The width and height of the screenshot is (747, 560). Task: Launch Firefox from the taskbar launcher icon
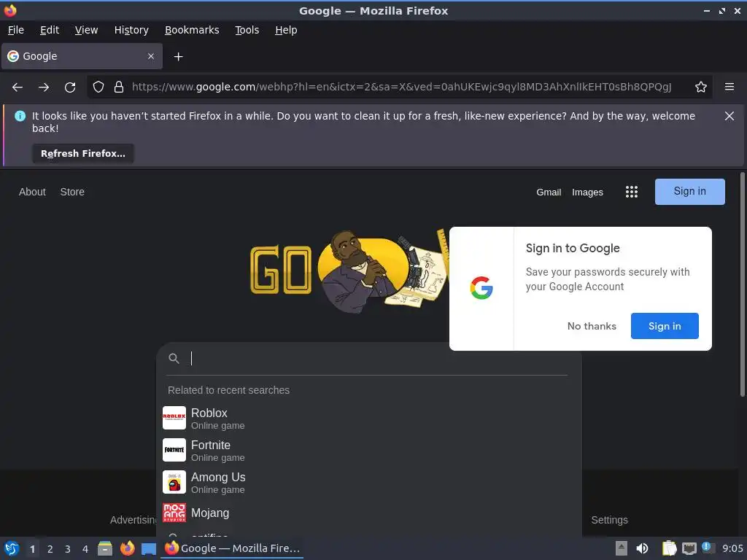127,548
